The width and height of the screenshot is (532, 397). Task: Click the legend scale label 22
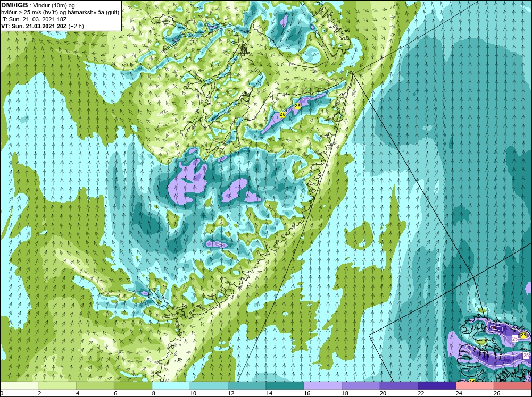click(421, 393)
